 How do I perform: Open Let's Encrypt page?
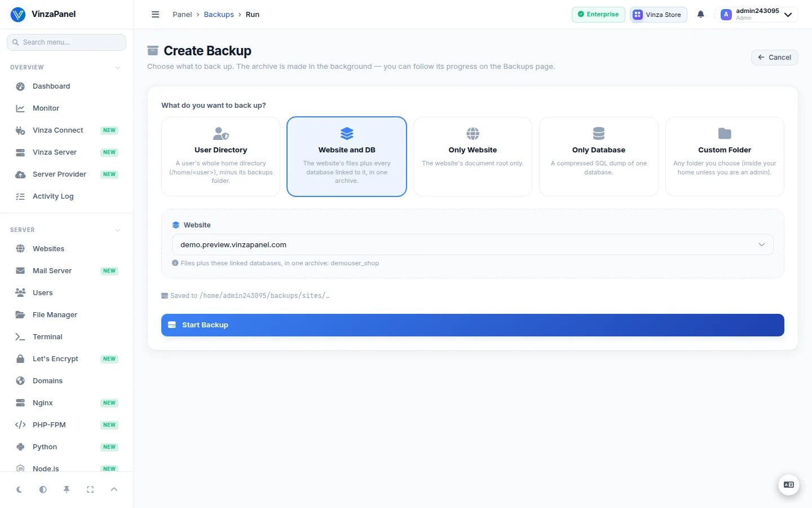[x=67, y=359]
